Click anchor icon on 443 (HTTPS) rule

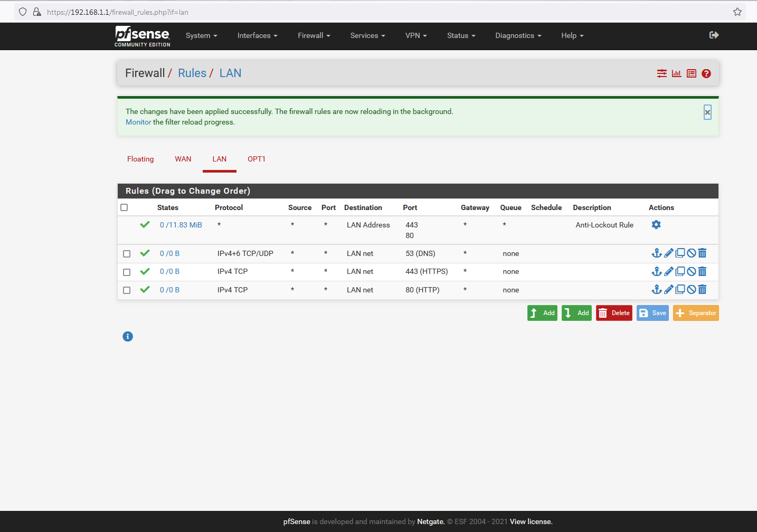tap(657, 271)
